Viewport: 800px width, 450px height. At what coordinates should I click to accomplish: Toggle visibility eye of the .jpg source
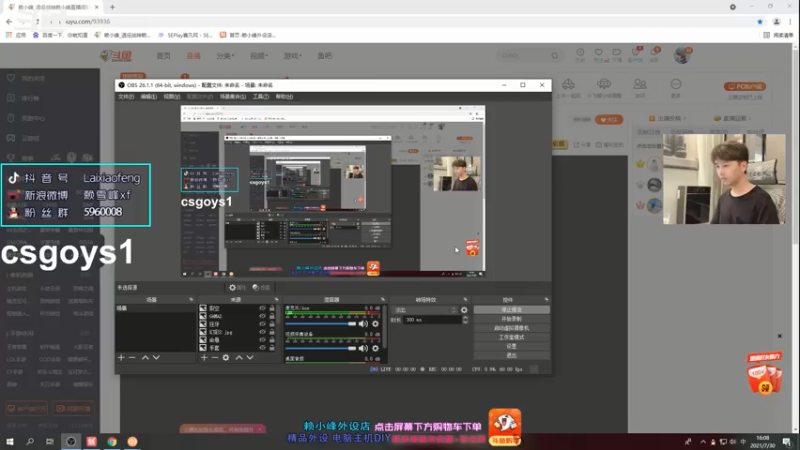point(262,332)
